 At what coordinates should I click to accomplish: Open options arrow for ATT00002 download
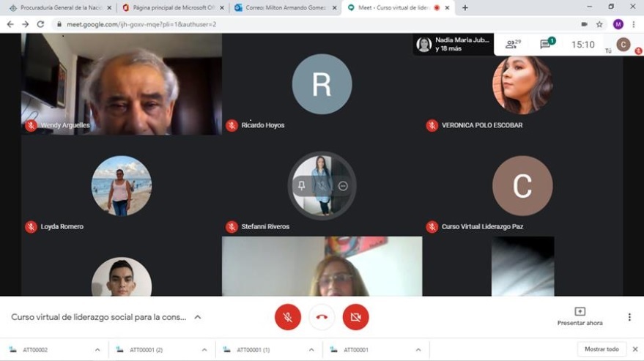point(97,350)
